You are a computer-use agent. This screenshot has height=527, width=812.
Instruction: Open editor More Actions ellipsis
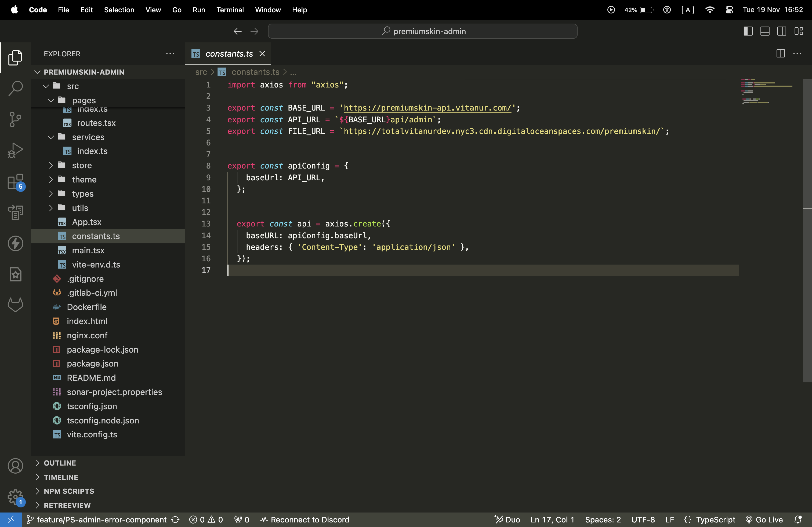797,53
